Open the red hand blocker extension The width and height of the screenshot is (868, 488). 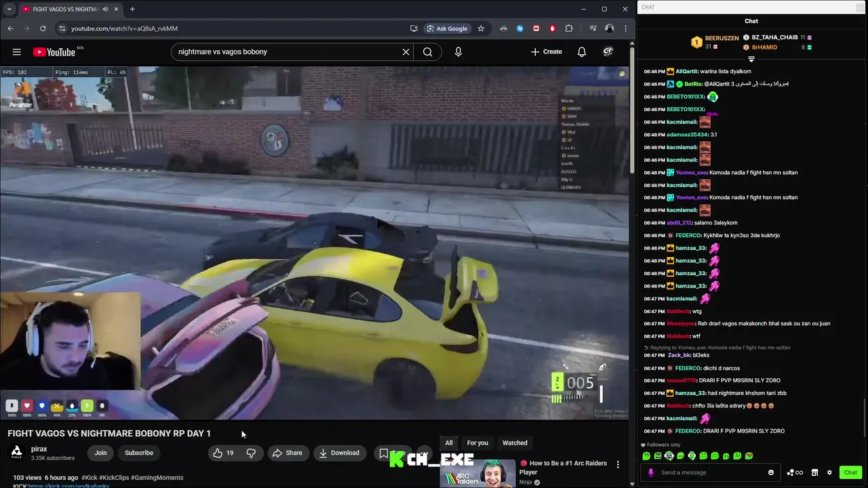tap(553, 28)
